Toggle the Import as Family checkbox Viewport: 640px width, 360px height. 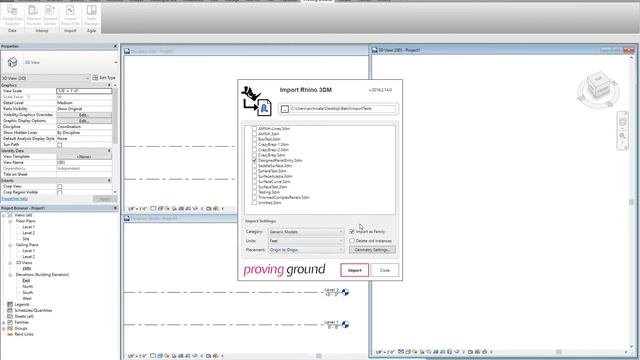(x=352, y=231)
